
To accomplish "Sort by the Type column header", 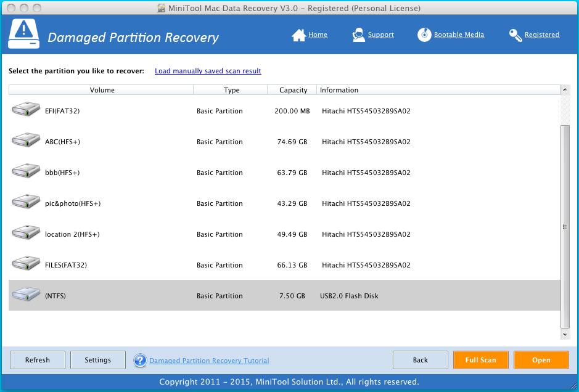I will (231, 90).
